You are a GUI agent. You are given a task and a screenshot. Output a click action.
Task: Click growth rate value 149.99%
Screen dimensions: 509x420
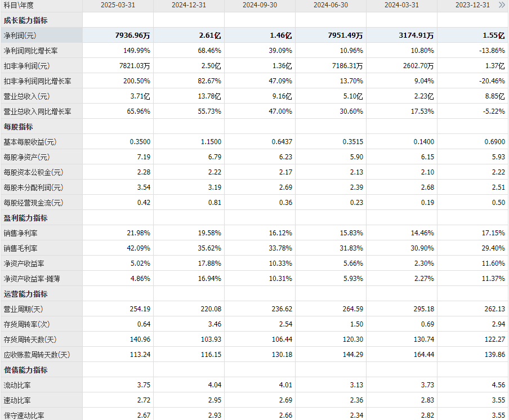pos(137,51)
